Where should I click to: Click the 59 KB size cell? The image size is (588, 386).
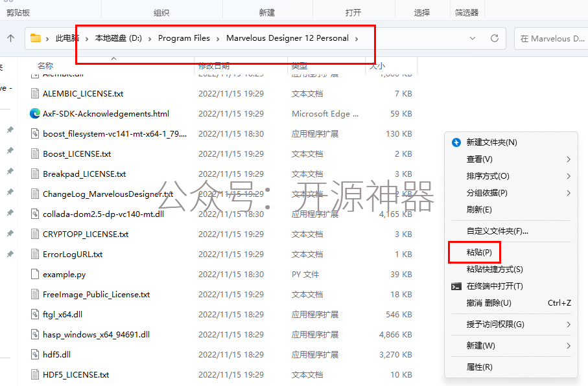(x=401, y=114)
